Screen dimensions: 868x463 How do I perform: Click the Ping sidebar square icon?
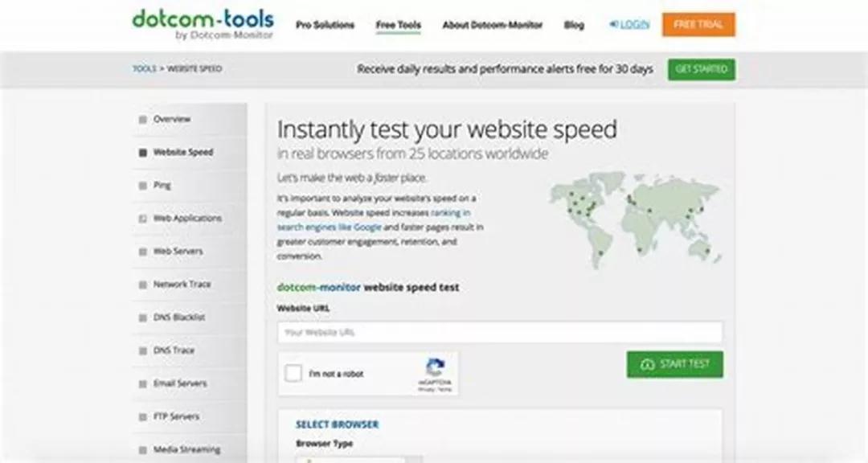(x=143, y=186)
